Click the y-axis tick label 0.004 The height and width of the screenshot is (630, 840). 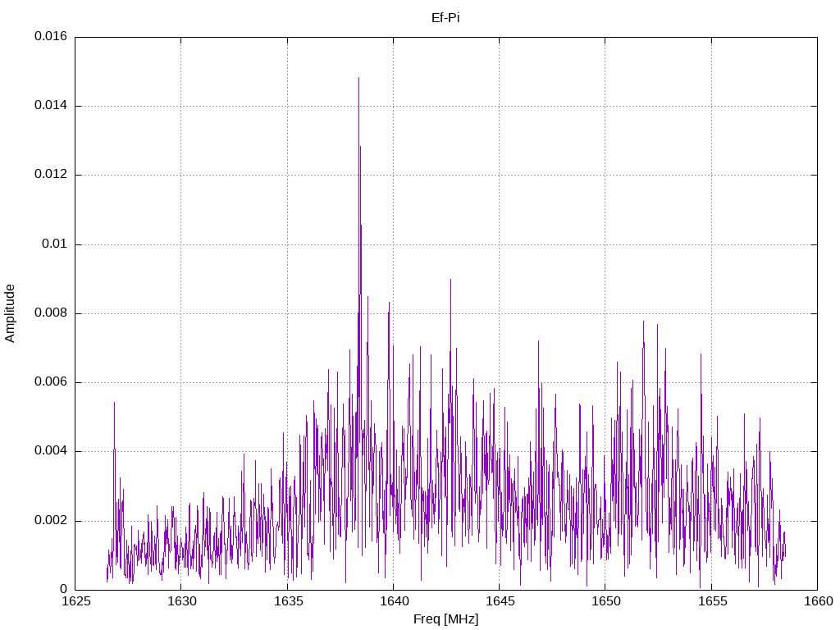51,452
